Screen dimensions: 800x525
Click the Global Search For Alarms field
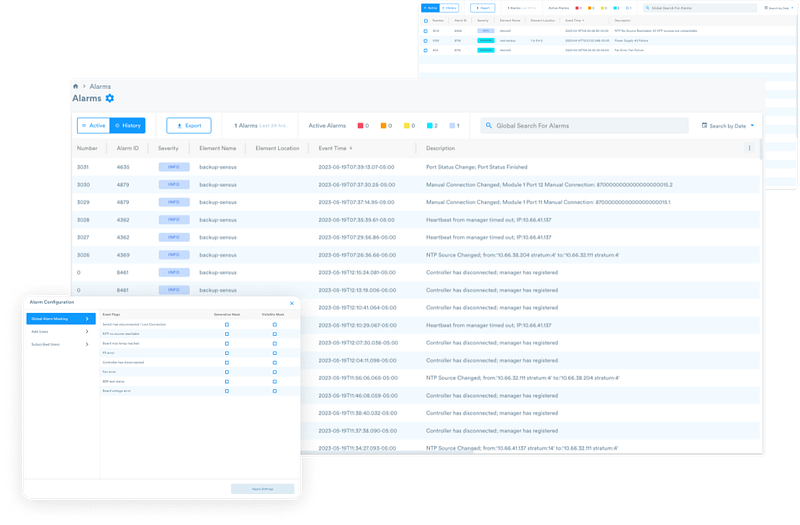pos(585,126)
